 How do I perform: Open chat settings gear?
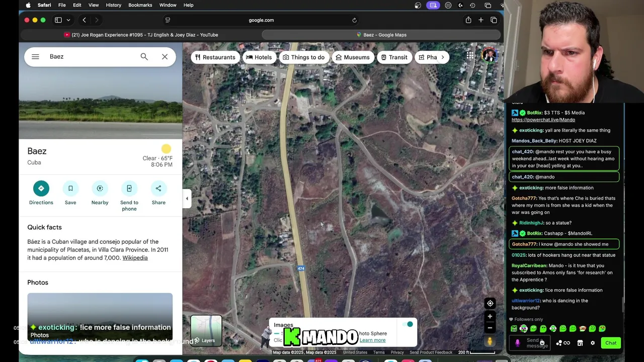[x=593, y=343]
